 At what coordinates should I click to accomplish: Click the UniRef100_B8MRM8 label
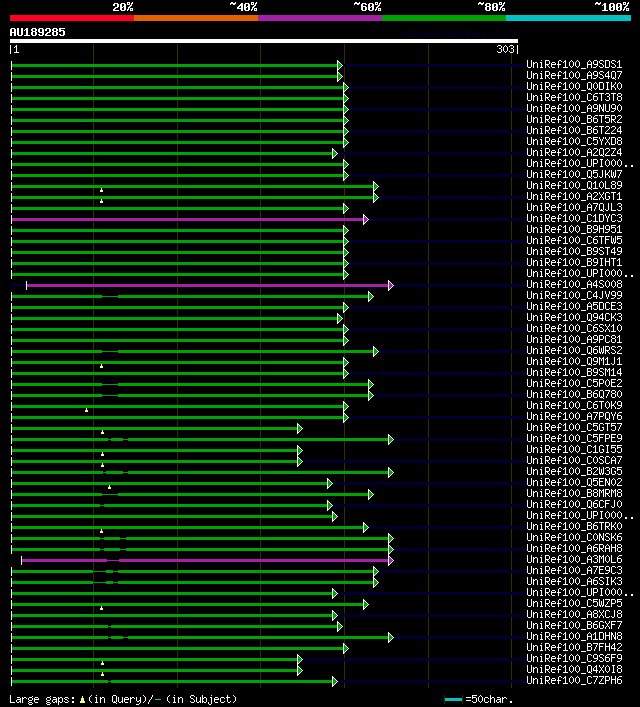click(x=574, y=493)
